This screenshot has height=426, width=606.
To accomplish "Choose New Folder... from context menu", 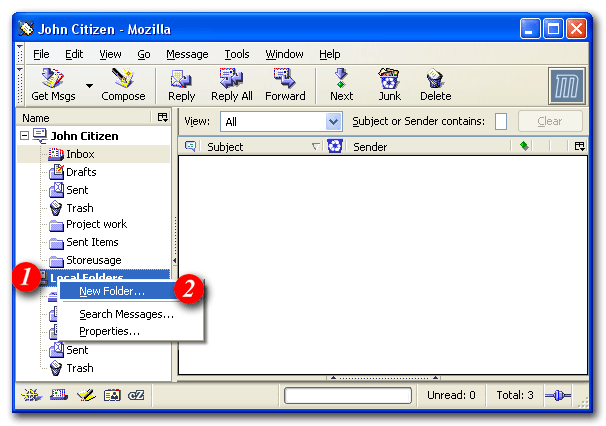I will coord(111,291).
